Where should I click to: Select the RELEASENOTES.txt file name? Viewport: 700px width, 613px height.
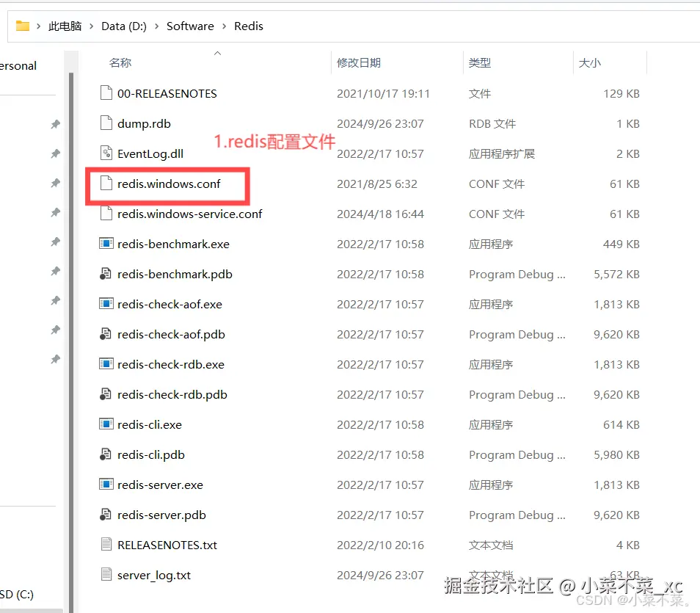coord(167,545)
